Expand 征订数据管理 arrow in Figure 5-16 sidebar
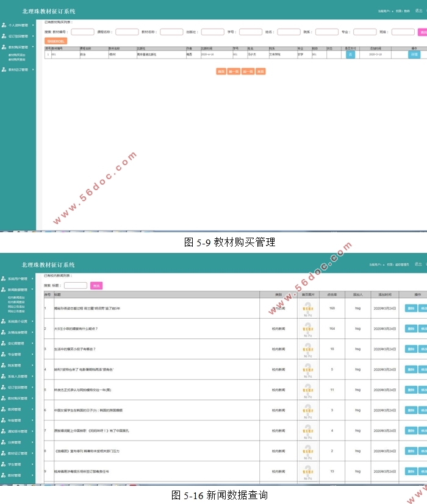This screenshot has height=504, width=427. pyautogui.click(x=32, y=388)
